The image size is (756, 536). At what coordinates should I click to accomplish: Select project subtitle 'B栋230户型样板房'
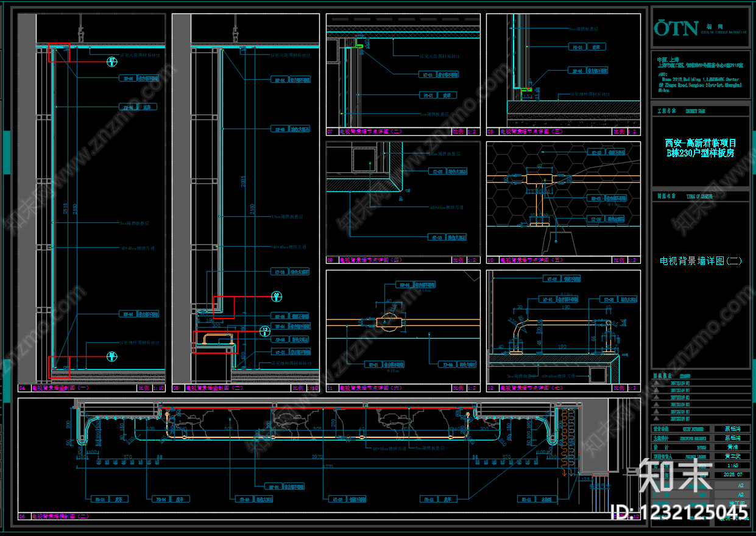pyautogui.click(x=701, y=153)
